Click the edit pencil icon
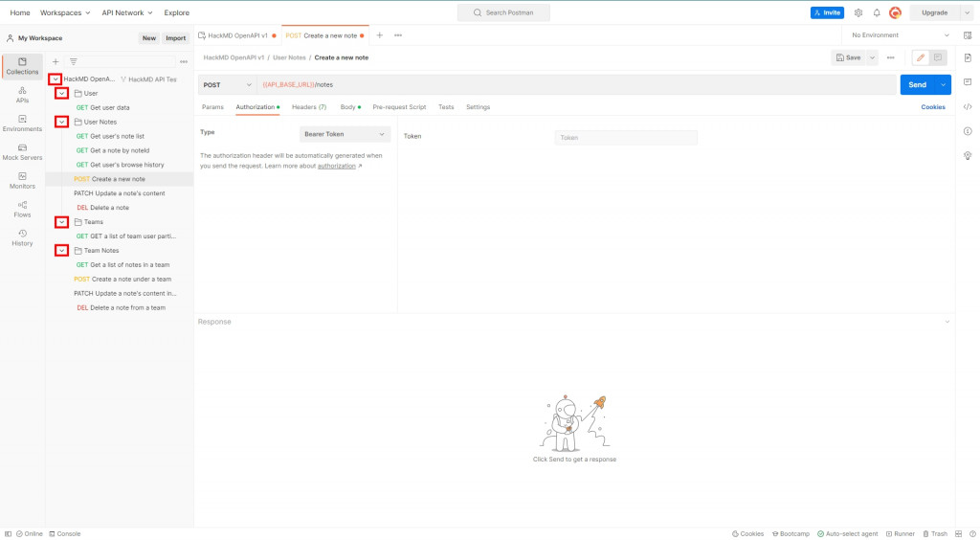Image resolution: width=980 pixels, height=540 pixels. click(x=921, y=57)
